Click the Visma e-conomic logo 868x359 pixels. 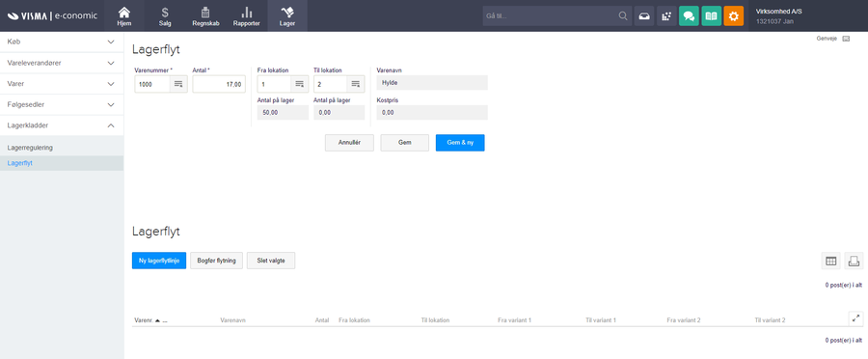coord(52,15)
